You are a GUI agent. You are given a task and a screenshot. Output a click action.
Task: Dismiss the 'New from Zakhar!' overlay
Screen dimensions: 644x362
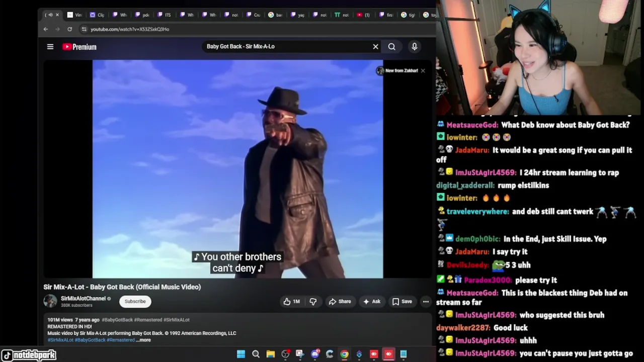pyautogui.click(x=423, y=70)
